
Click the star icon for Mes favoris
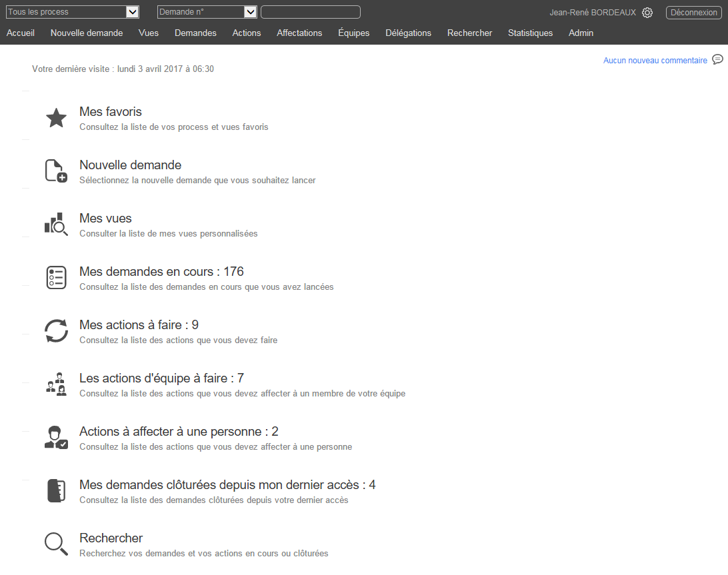(x=56, y=118)
